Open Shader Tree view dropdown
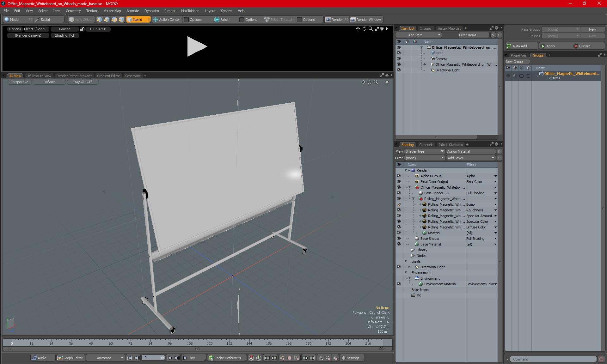607x364 pixels. pos(425,151)
